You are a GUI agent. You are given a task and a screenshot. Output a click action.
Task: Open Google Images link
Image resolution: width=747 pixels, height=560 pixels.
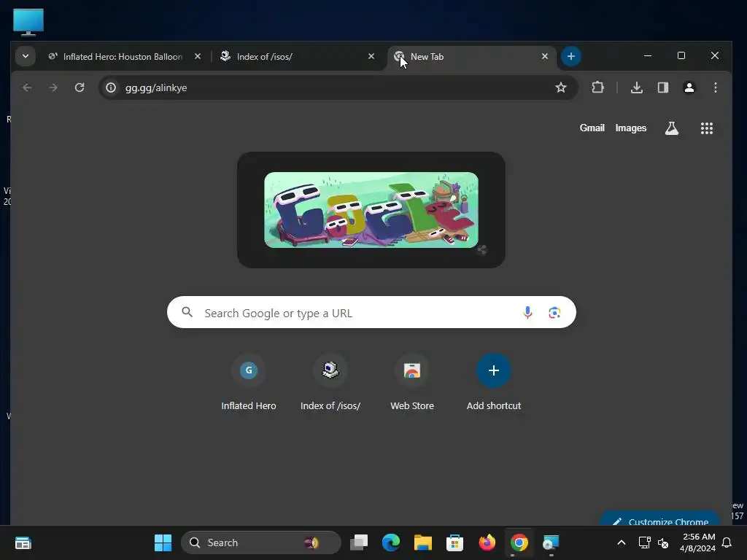(631, 128)
